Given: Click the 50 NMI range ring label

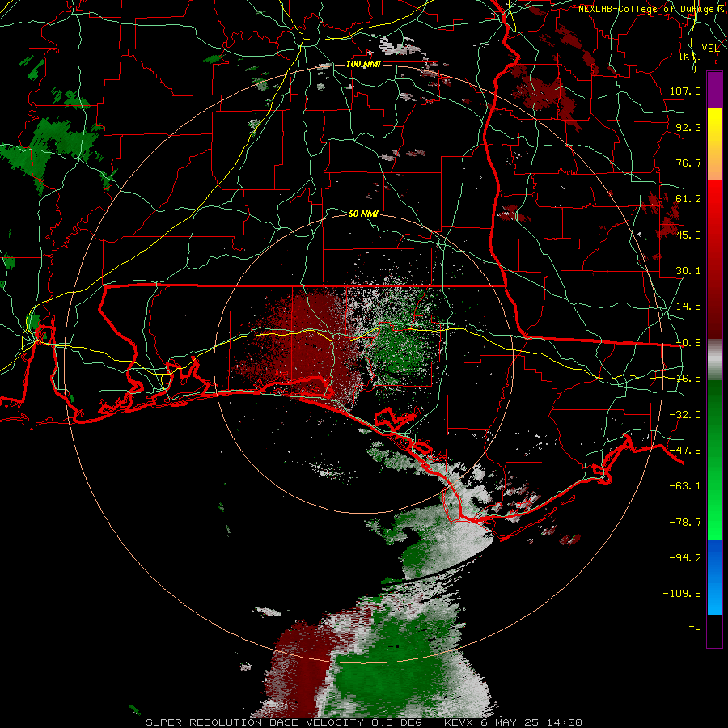Looking at the screenshot, I should coord(363,214).
